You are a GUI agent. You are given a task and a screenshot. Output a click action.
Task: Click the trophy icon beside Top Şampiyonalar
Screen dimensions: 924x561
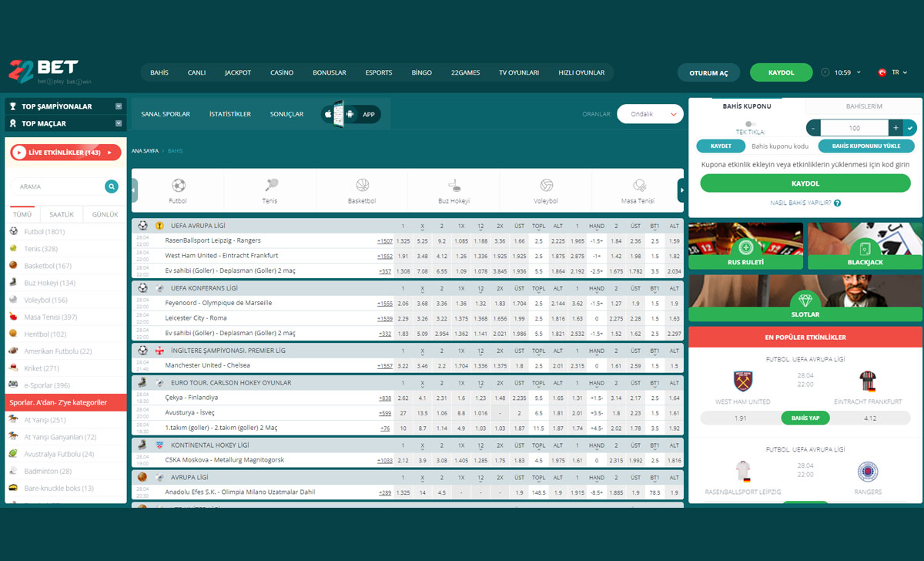[13, 106]
